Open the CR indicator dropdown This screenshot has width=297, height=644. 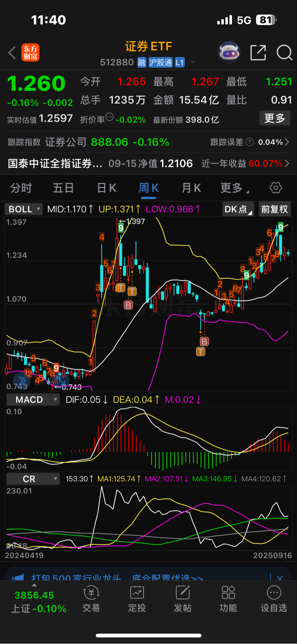click(x=33, y=479)
